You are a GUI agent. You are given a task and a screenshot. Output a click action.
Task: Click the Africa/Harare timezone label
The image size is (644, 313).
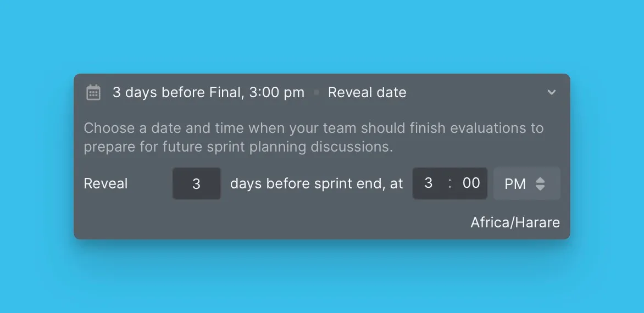click(515, 222)
